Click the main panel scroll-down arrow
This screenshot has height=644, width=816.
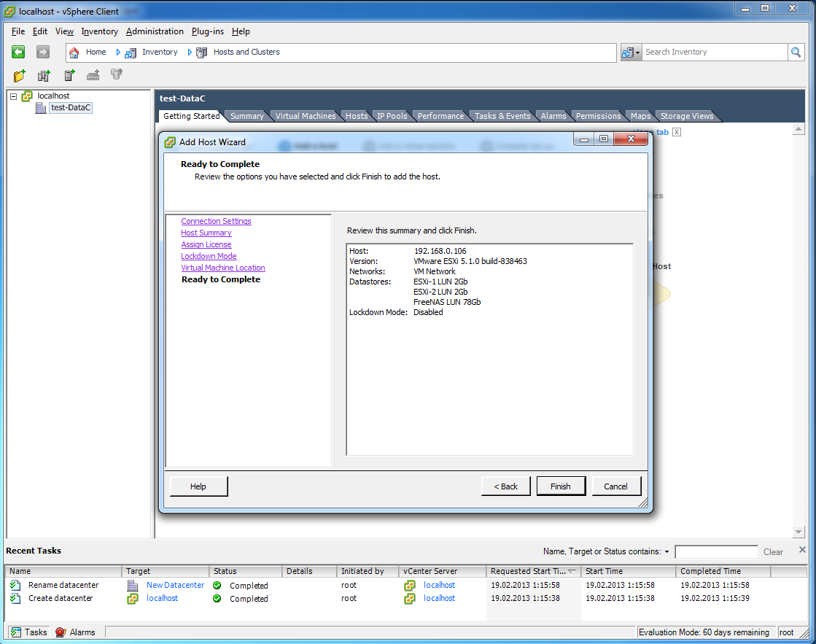(x=798, y=532)
